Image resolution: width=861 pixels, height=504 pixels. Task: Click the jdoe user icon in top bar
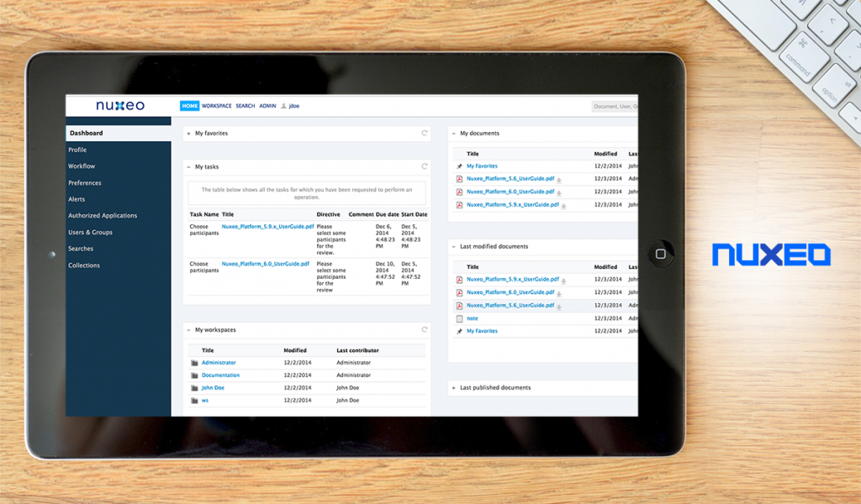283,107
